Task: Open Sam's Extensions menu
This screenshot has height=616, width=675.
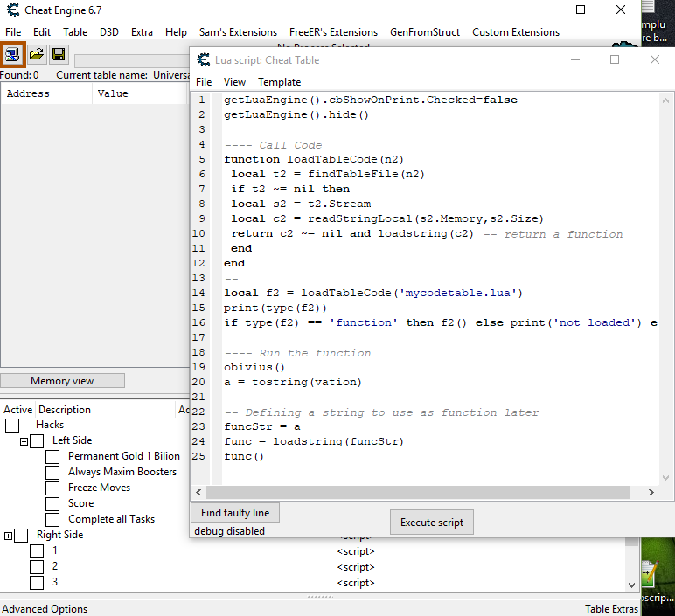Action: pos(238,32)
